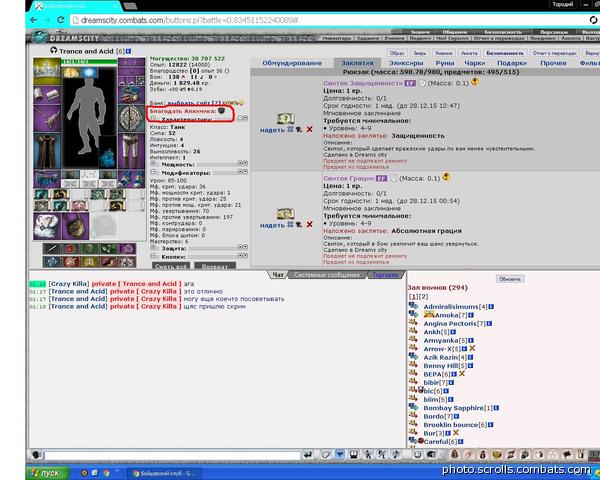This screenshot has width=600, height=480.
Task: Expand the Мощность section
Action: 154,164
